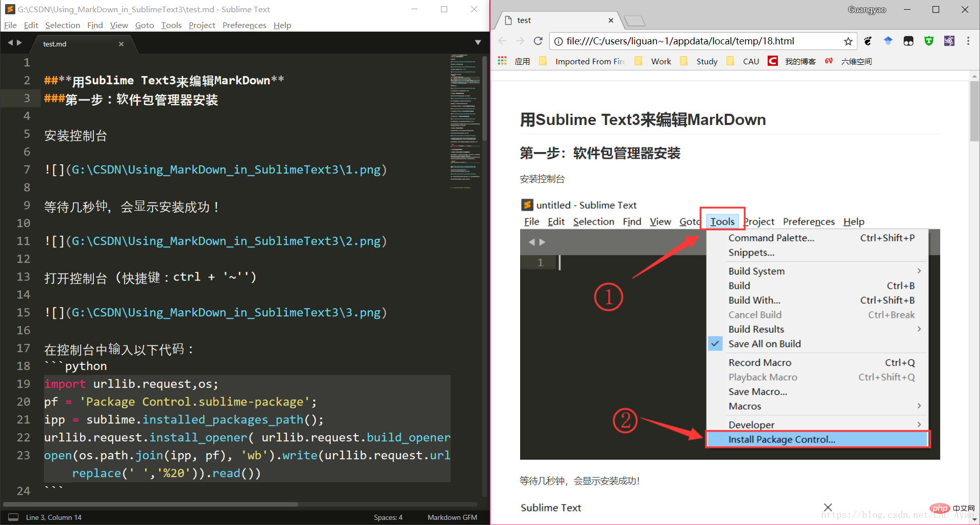Open Sublime Text Find menu
The width and height of the screenshot is (980, 525).
tap(95, 25)
